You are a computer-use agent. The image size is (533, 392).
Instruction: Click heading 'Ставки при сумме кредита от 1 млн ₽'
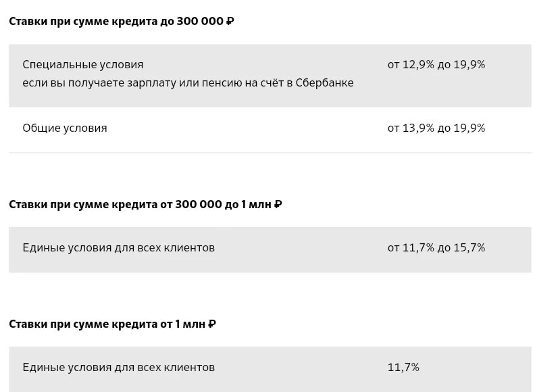coord(113,324)
